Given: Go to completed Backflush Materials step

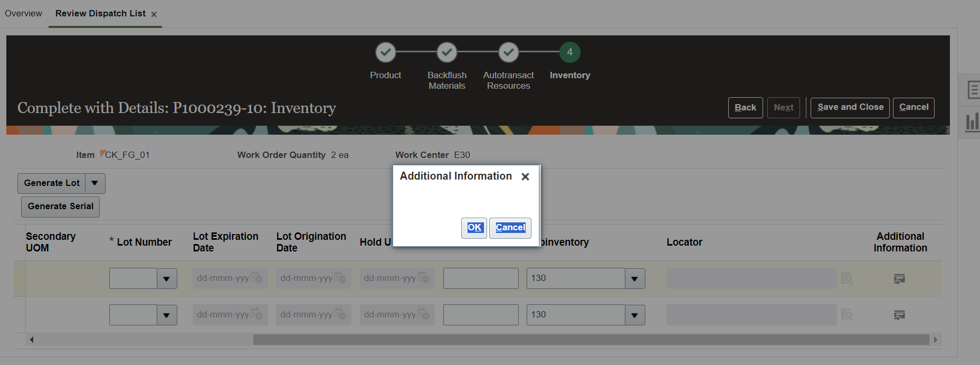Looking at the screenshot, I should [447, 52].
